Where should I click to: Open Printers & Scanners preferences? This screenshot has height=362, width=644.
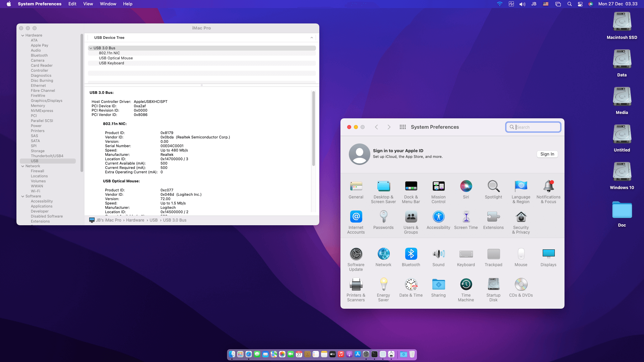(356, 290)
